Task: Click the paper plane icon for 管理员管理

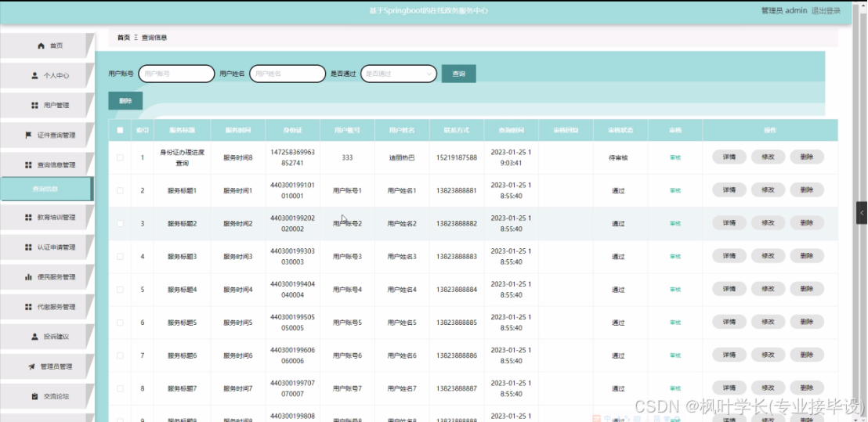Action: pyautogui.click(x=31, y=366)
